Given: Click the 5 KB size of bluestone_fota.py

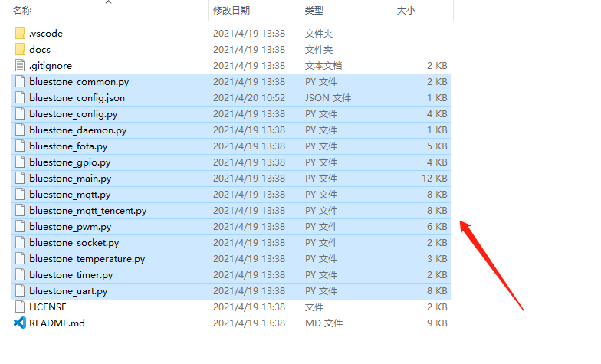Looking at the screenshot, I should 437,146.
